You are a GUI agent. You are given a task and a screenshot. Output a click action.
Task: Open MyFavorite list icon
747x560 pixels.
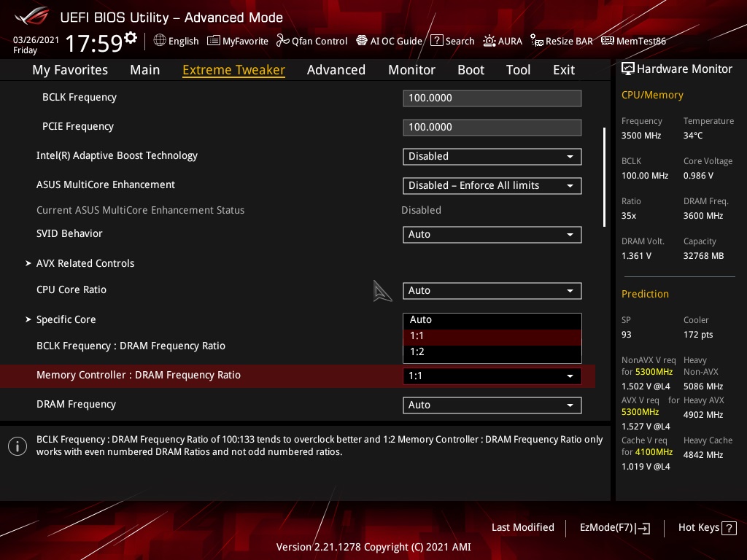pos(214,41)
